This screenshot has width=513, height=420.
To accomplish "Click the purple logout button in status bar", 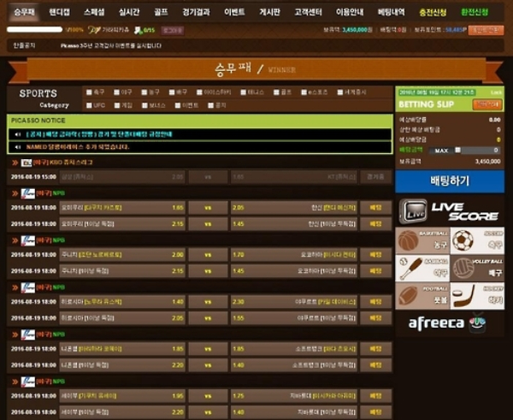I will (173, 31).
